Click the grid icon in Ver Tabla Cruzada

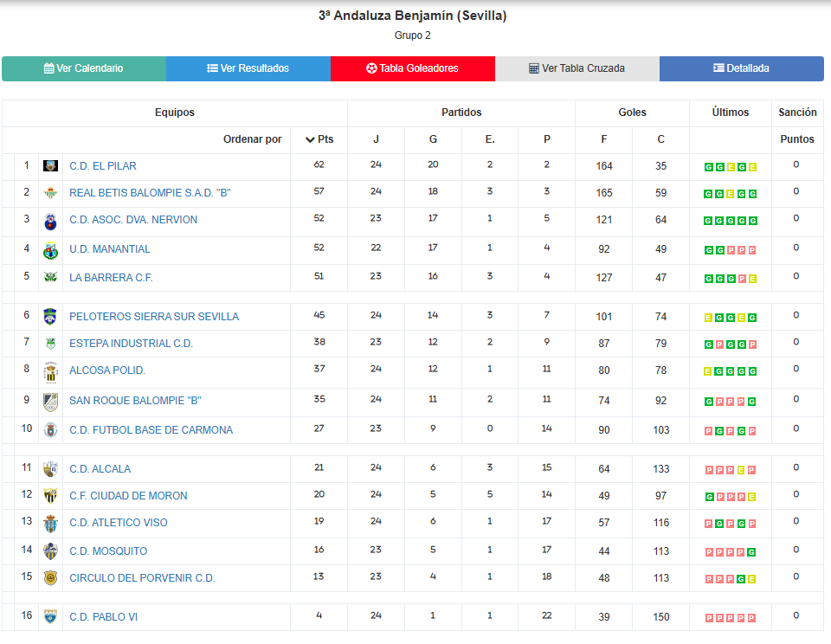pyautogui.click(x=534, y=68)
